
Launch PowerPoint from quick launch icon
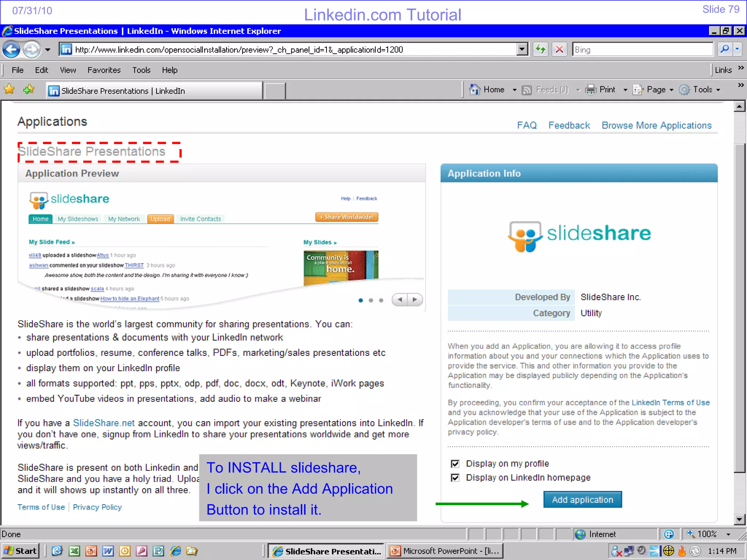pyautogui.click(x=91, y=551)
